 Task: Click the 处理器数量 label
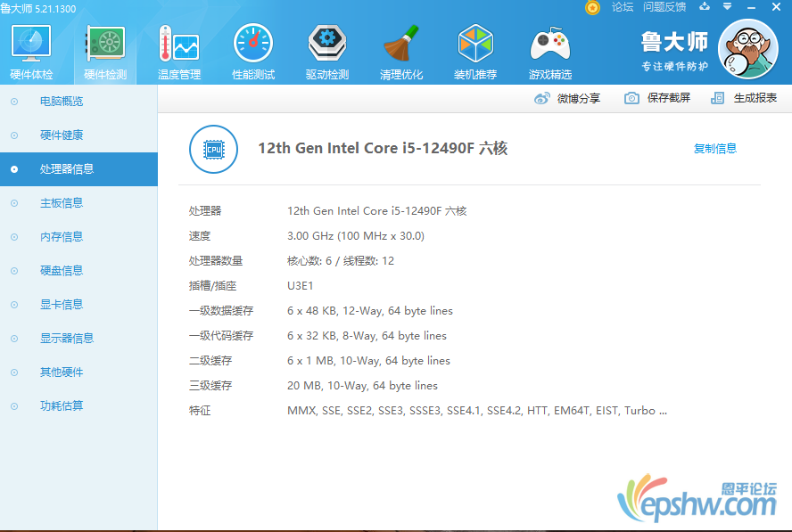click(216, 261)
